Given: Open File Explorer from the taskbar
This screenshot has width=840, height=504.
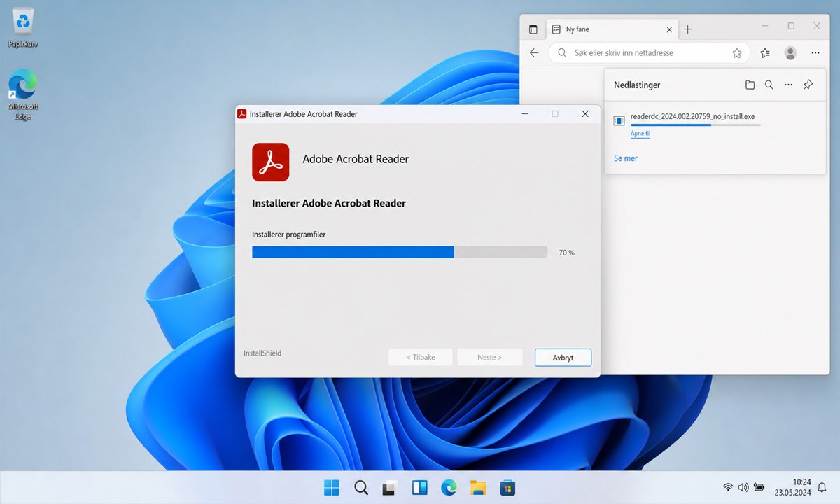Looking at the screenshot, I should click(x=478, y=487).
